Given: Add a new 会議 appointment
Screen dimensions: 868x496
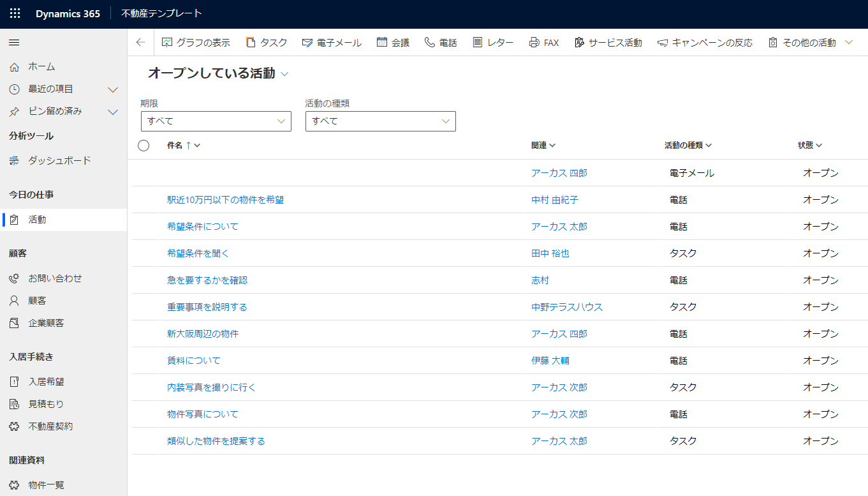Looking at the screenshot, I should [x=393, y=43].
